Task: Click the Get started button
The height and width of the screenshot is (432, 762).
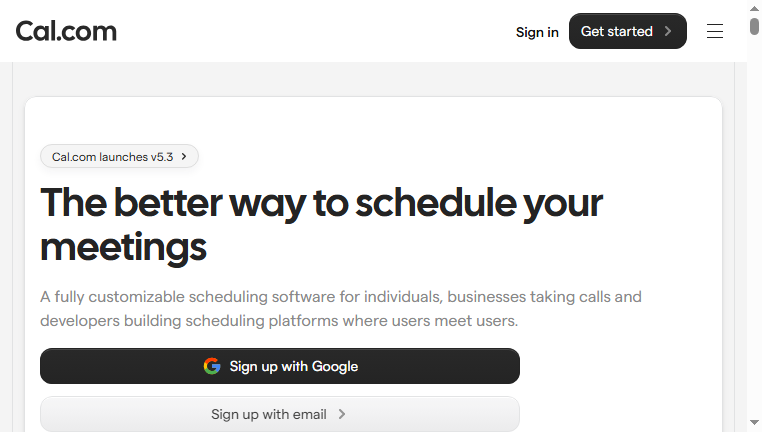Action: 627,31
